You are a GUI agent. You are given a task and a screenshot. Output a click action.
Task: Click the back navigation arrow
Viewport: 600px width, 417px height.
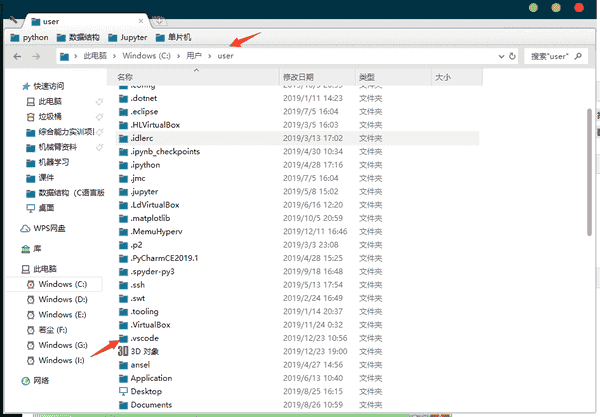pyautogui.click(x=18, y=56)
